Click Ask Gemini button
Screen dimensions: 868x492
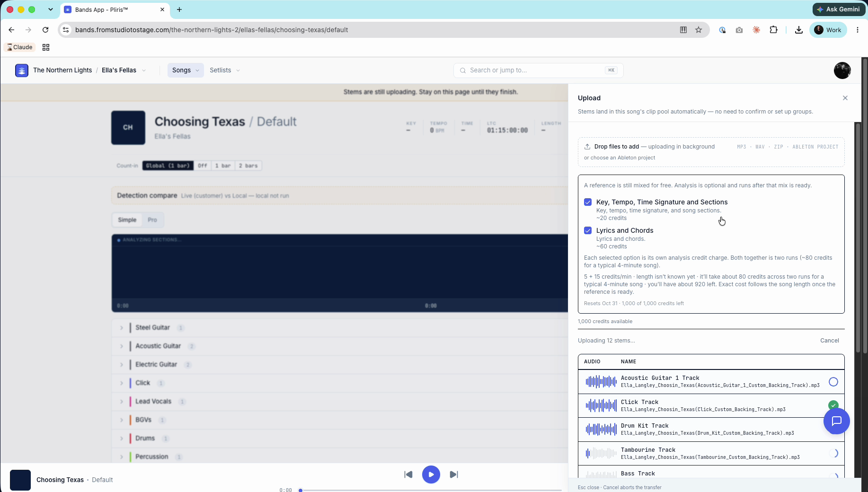(x=839, y=9)
